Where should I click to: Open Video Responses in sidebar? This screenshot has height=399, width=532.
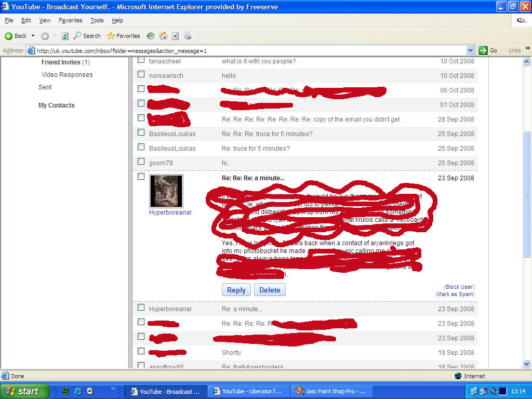[x=67, y=75]
